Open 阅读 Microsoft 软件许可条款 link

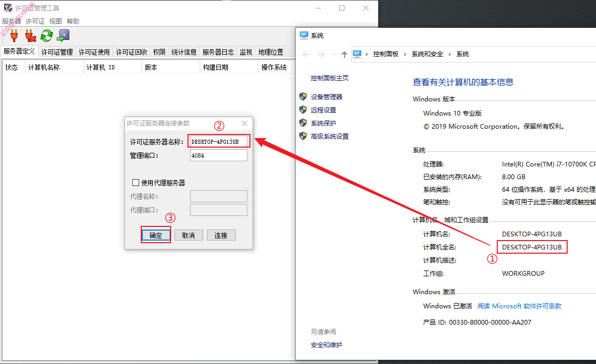[519, 306]
